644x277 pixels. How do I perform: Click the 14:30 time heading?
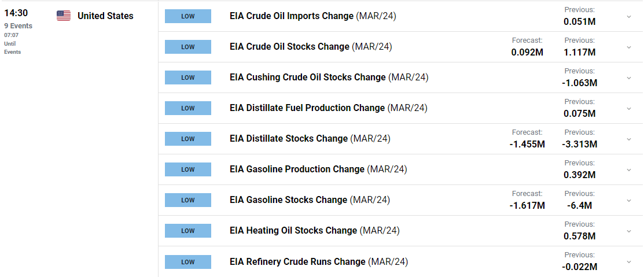(16, 13)
